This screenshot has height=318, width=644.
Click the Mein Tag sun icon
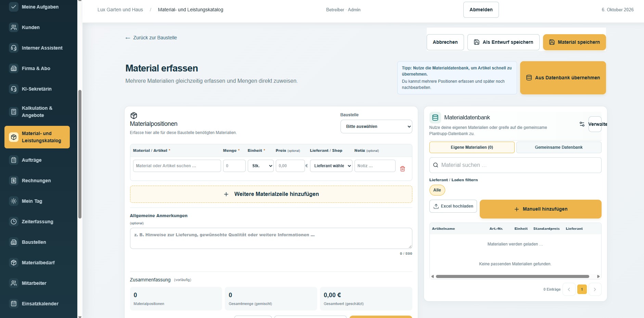click(x=14, y=201)
